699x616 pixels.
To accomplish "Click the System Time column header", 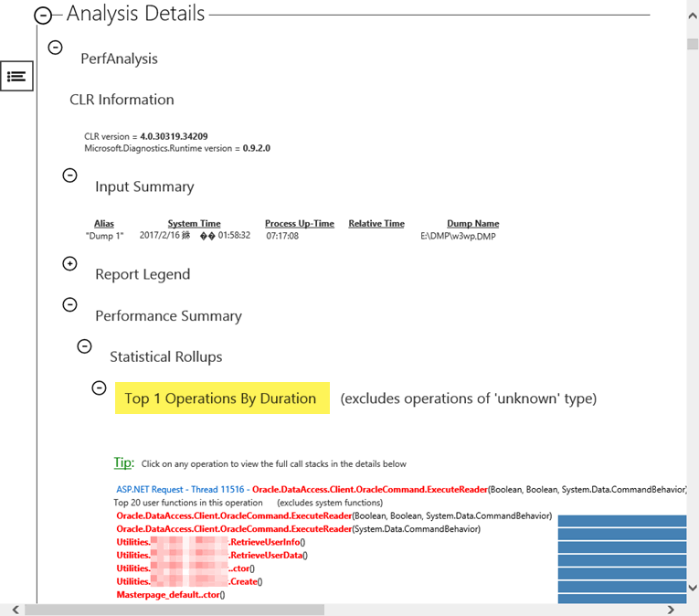I will [x=194, y=224].
